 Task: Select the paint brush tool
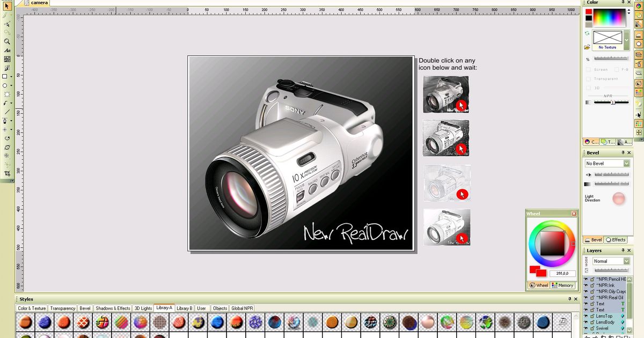7,68
